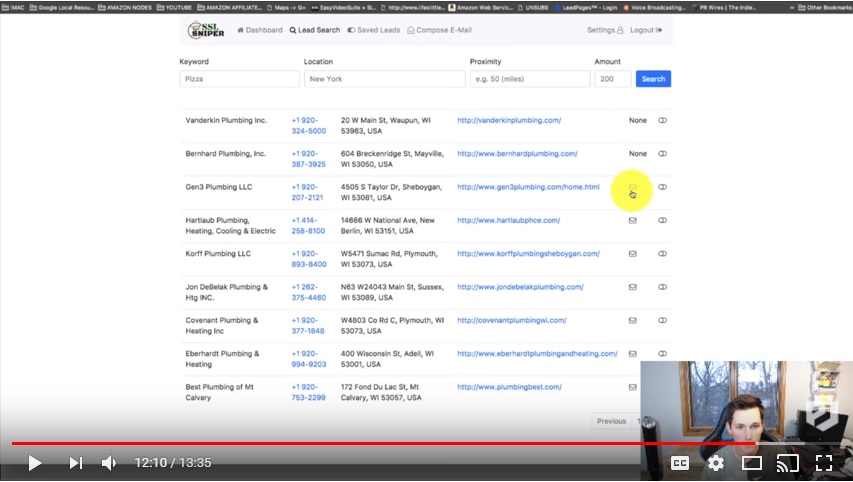Image resolution: width=853 pixels, height=482 pixels.
Task: Toggle save for Covenant Plumbing & Heating
Action: [x=662, y=320]
